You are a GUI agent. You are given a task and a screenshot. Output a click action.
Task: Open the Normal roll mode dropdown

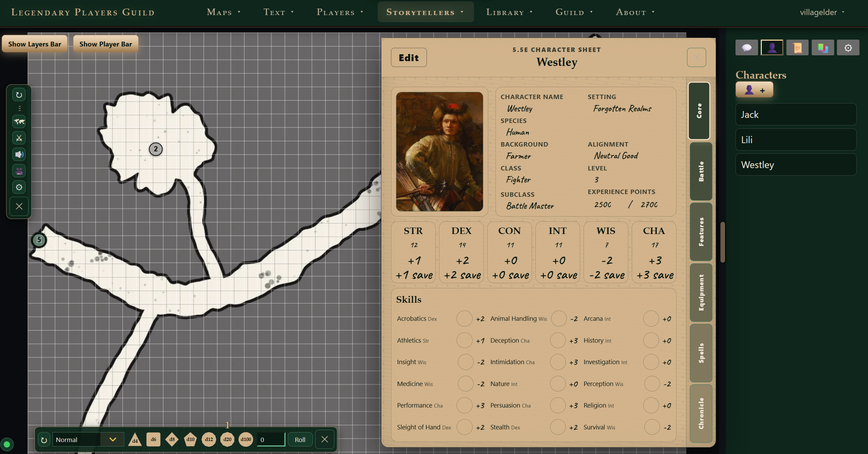(x=88, y=440)
